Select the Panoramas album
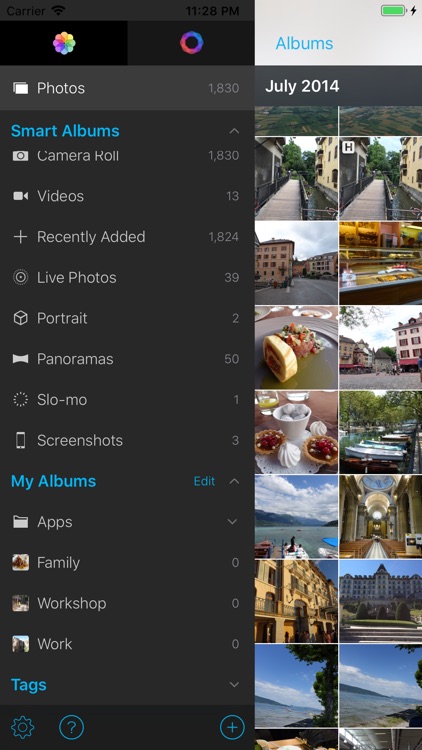The image size is (422, 750). click(127, 359)
